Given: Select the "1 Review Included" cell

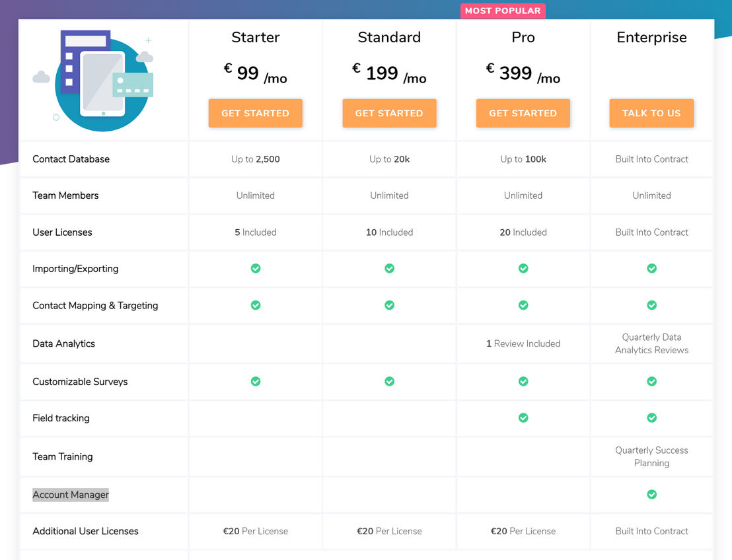Looking at the screenshot, I should pyautogui.click(x=523, y=344).
